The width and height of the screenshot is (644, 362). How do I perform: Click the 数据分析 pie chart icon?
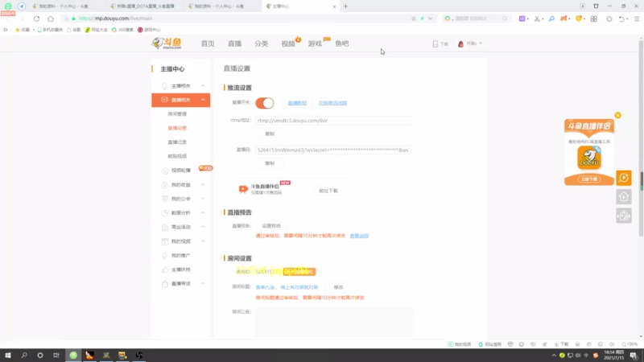[165, 213]
